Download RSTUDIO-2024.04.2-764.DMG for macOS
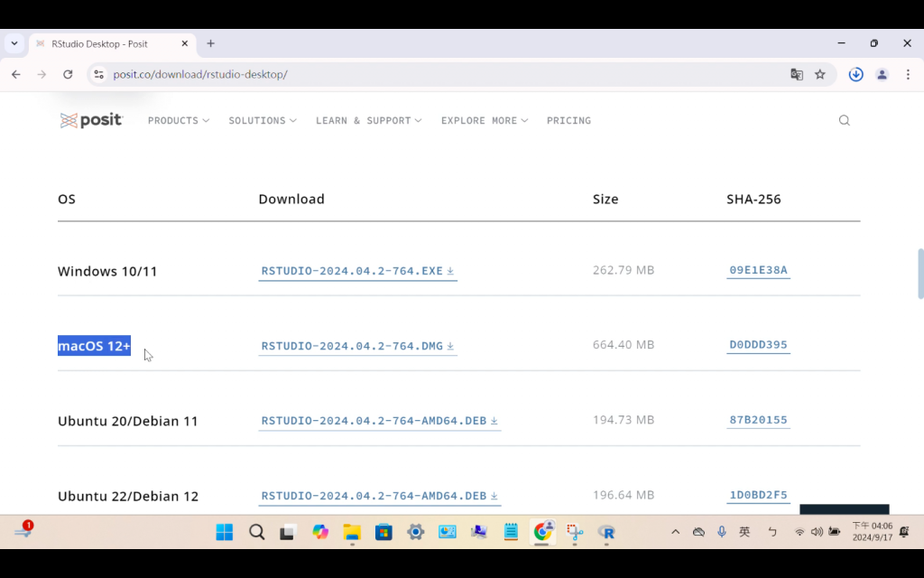The image size is (924, 578). click(357, 346)
